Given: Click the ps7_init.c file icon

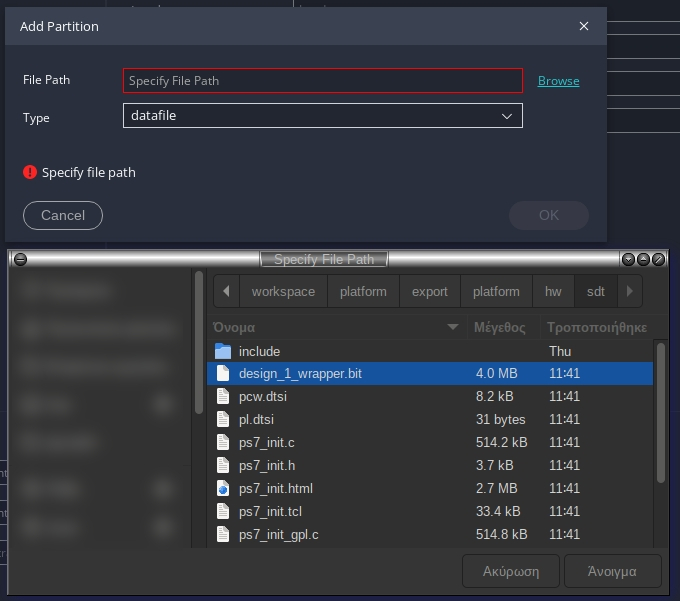Looking at the screenshot, I should click(x=223, y=442).
